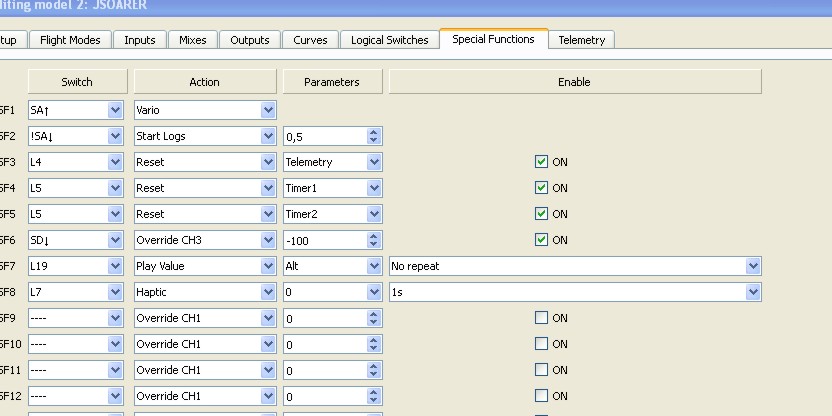Switch to the Flight Modes tab
Viewport: 832px width, 416px height.
tap(71, 40)
